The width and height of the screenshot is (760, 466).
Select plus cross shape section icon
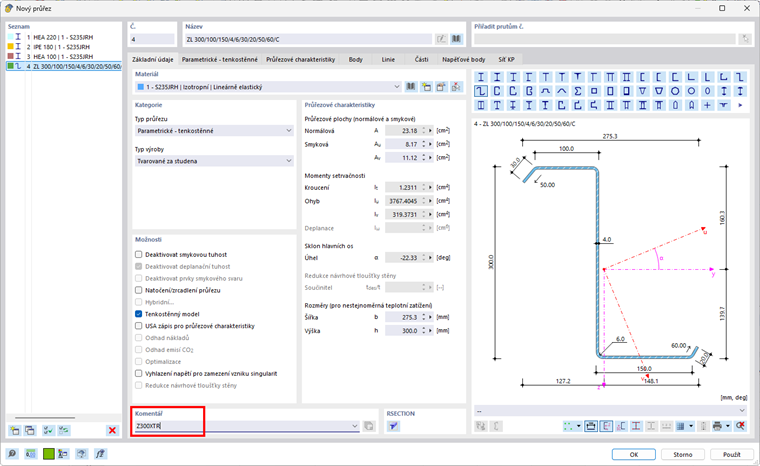708,105
